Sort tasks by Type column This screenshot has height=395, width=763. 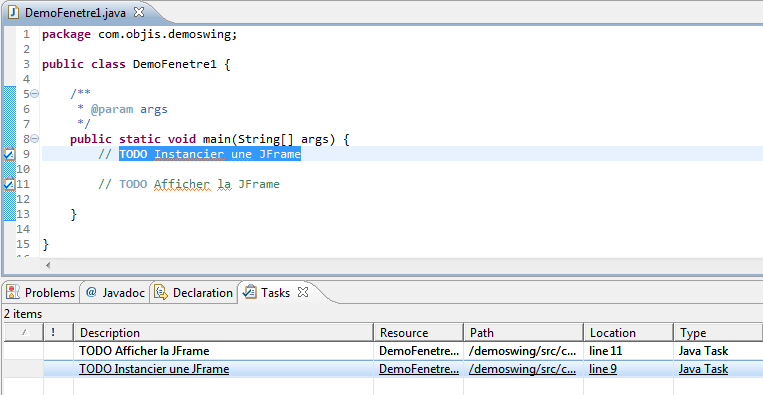click(718, 333)
